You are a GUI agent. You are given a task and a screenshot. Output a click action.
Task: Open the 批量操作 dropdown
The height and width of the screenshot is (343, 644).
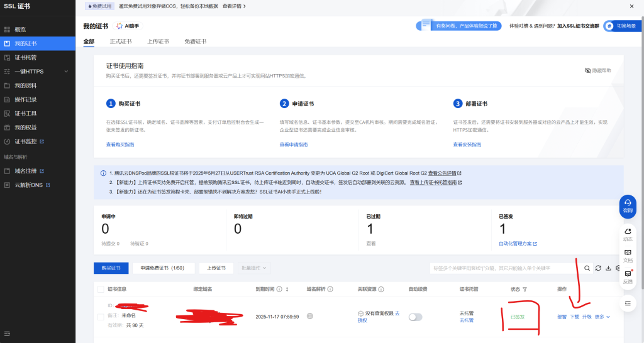(x=254, y=268)
